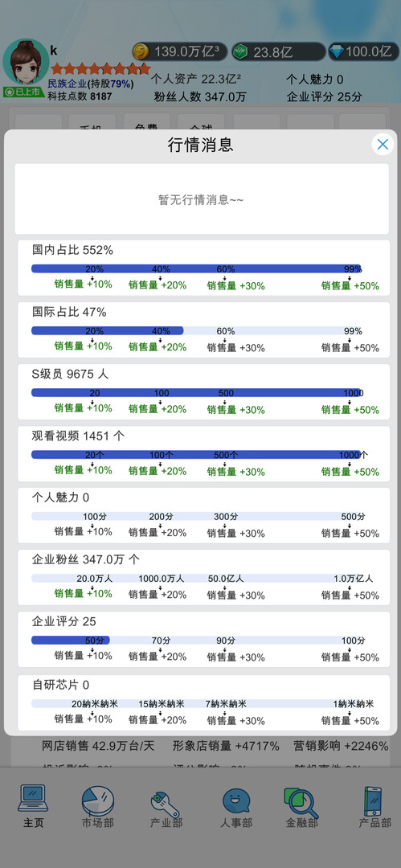Select the 观看视频 1451 个 row
This screenshot has width=401, height=868.
pos(203,453)
